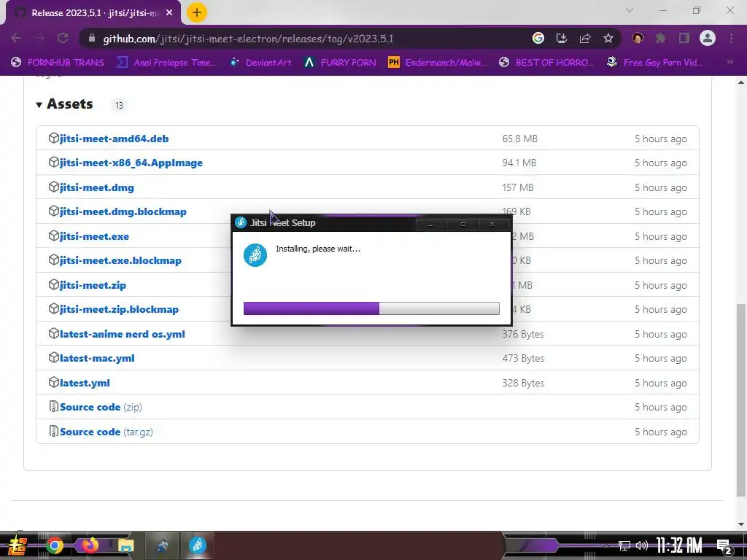Click the Jitsi Meet Setup progress bar

(371, 308)
